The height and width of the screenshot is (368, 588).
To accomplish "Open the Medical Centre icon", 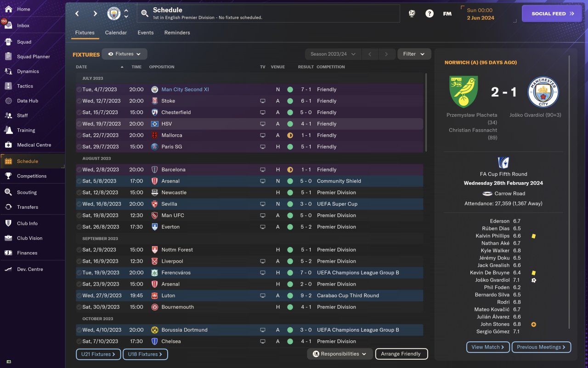I will coord(8,145).
